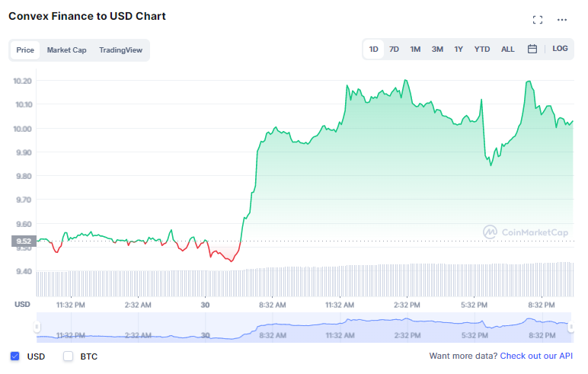Select the ALL time range
The width and height of the screenshot is (588, 374).
[508, 50]
